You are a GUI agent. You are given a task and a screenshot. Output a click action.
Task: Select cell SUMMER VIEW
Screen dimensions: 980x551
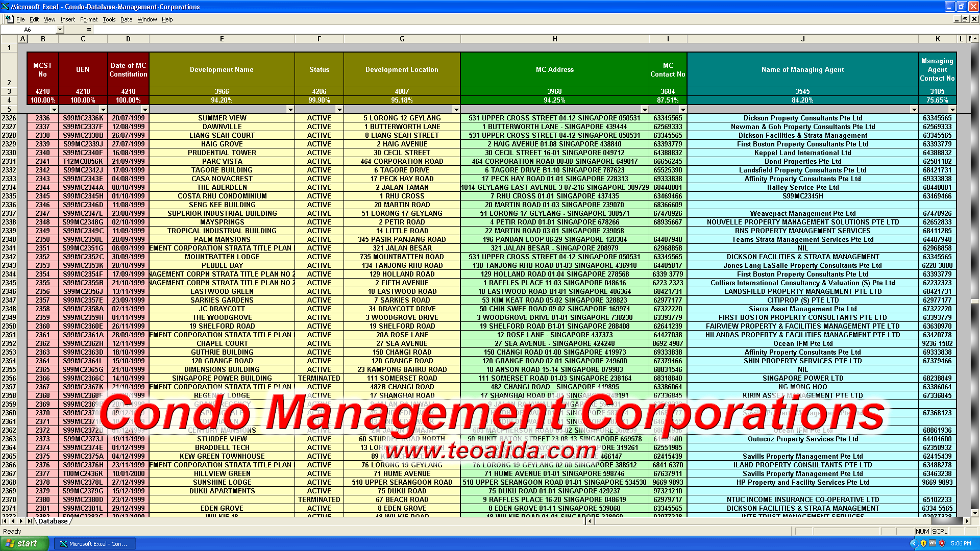click(222, 118)
